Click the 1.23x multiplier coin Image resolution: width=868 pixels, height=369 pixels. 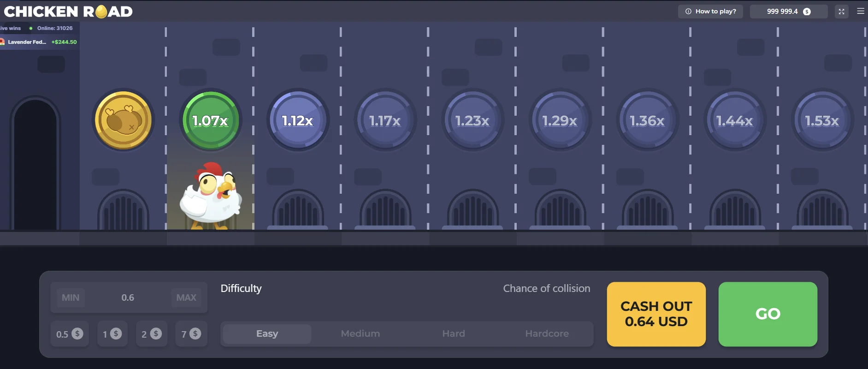tap(472, 120)
